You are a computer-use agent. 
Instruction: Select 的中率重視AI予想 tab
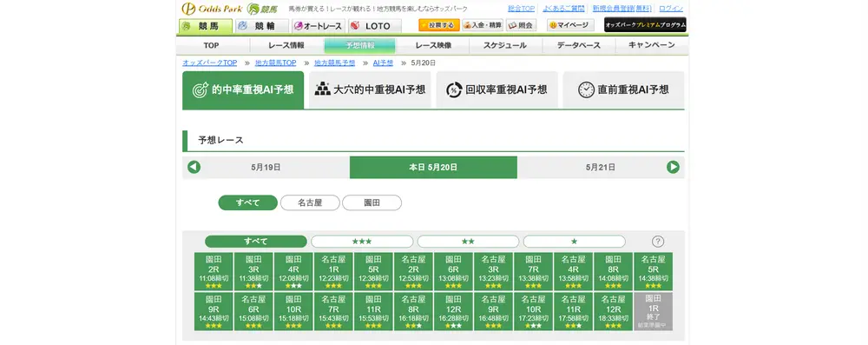coord(243,90)
